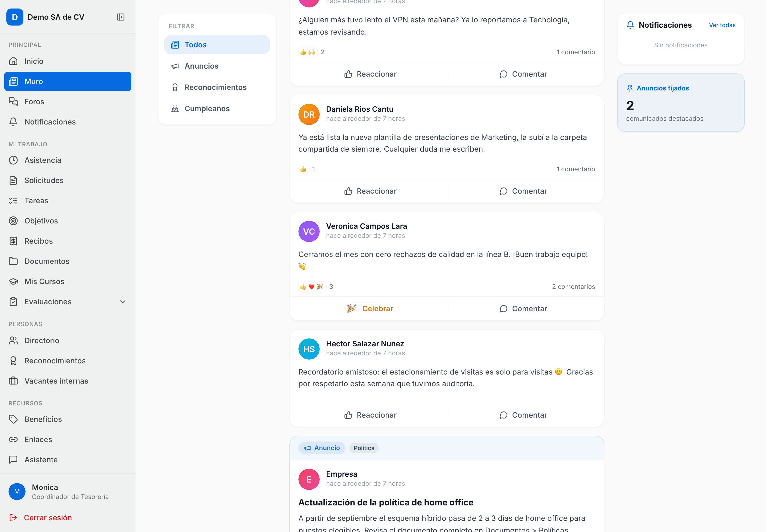Image resolution: width=766 pixels, height=532 pixels.
Task: Open Recibos receipt icon
Action: tap(13, 241)
